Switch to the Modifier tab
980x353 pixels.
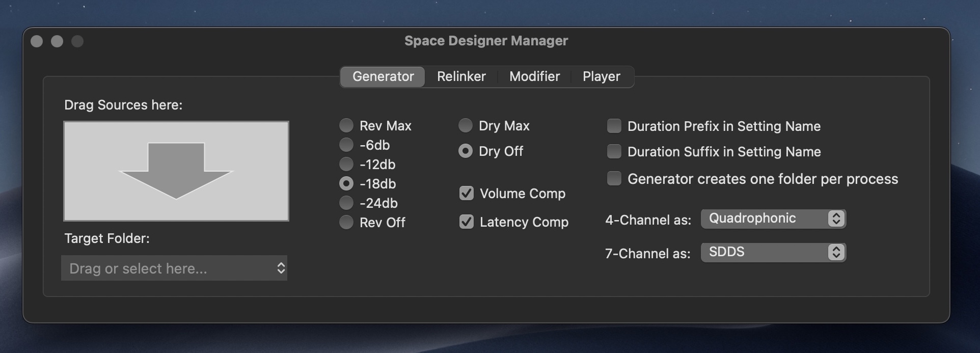click(534, 77)
